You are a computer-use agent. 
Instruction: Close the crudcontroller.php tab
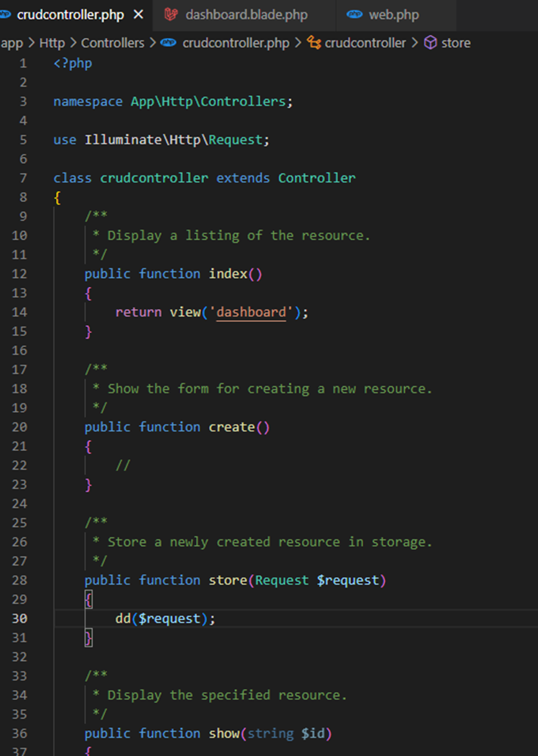138,15
